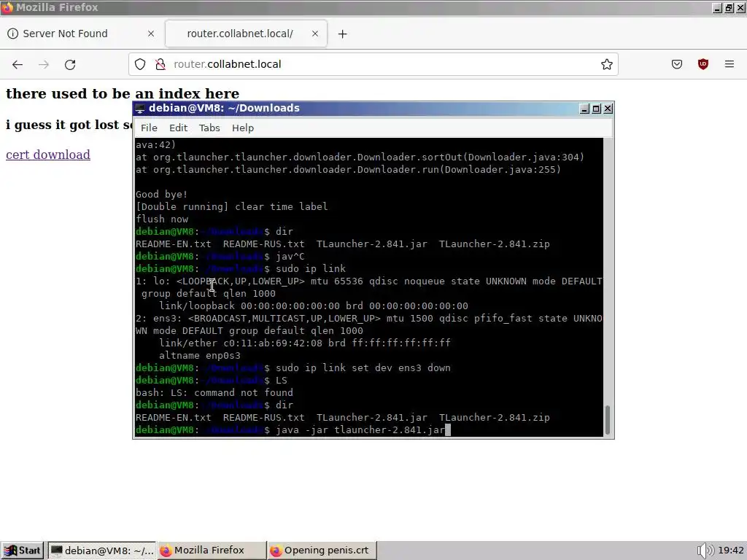
Task: Click 'bash: LS: command not found' line
Action: pyautogui.click(x=214, y=392)
